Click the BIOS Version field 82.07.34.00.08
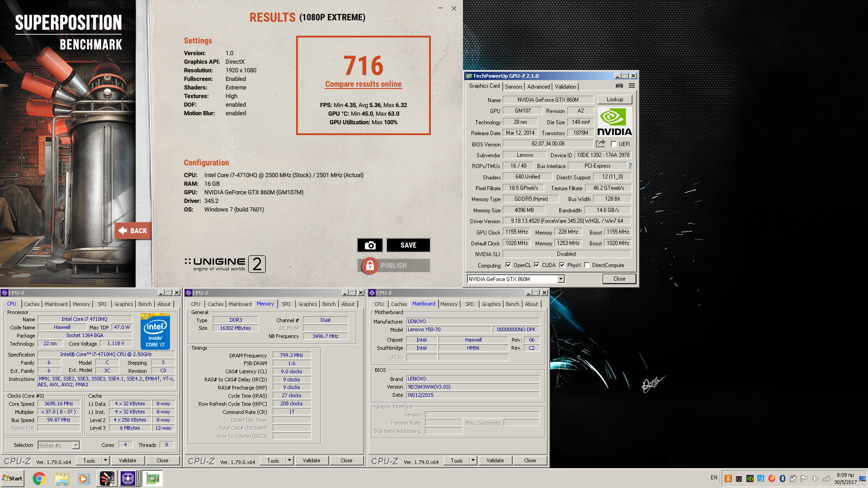 (x=548, y=144)
